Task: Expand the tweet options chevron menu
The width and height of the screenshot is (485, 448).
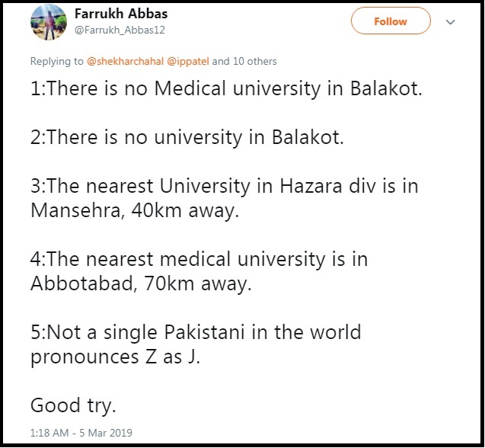Action: pos(450,22)
